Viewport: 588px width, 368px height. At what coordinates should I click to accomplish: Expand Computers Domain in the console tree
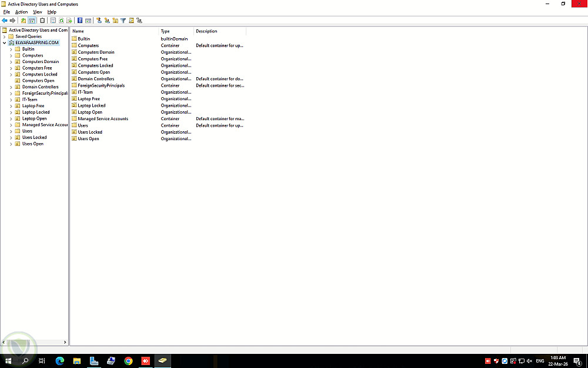click(11, 62)
